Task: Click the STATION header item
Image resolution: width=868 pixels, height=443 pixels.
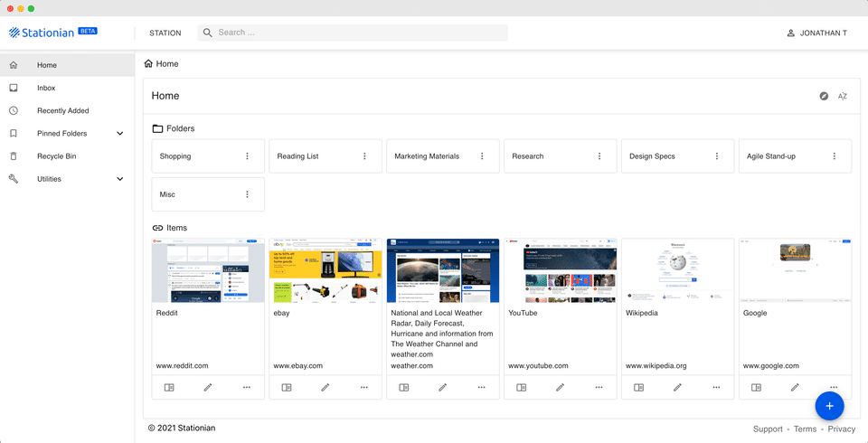Action: pos(165,33)
